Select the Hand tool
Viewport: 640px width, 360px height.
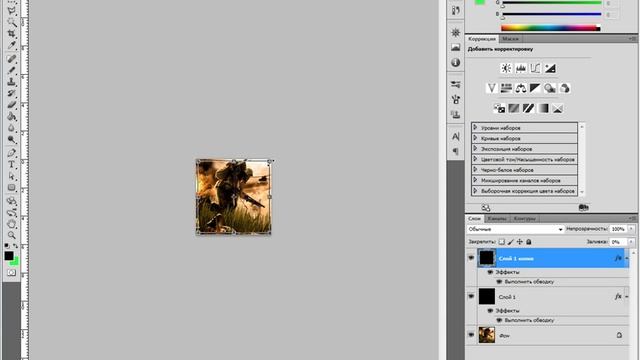tap(11, 224)
